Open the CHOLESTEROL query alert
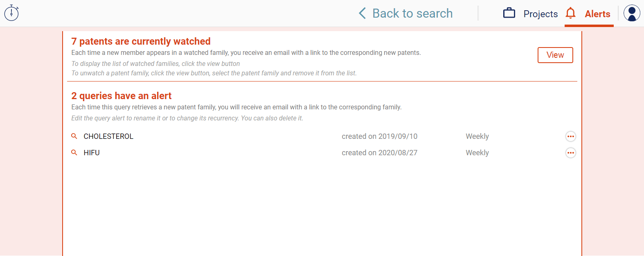 [x=108, y=136]
